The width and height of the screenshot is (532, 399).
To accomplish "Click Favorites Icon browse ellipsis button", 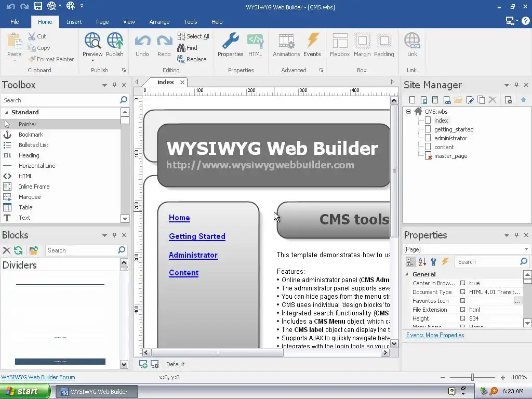I will (x=518, y=301).
